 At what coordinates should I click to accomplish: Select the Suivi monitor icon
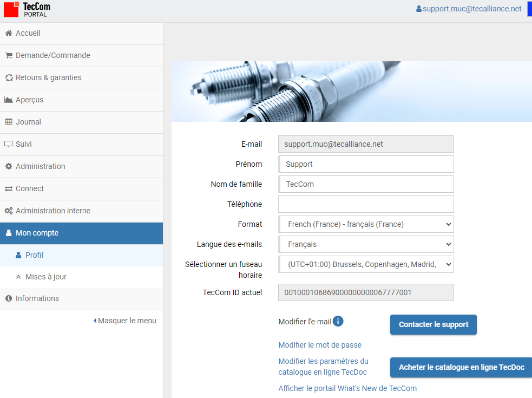(x=8, y=144)
